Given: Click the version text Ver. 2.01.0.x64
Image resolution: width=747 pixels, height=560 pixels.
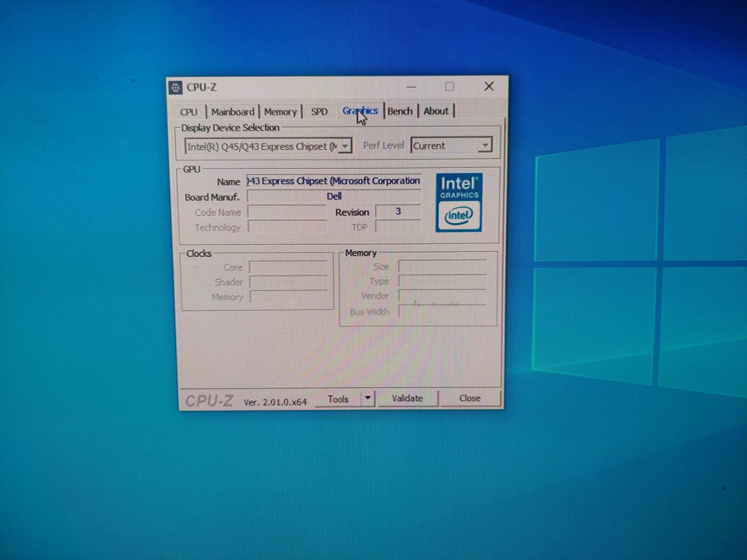Looking at the screenshot, I should click(275, 402).
